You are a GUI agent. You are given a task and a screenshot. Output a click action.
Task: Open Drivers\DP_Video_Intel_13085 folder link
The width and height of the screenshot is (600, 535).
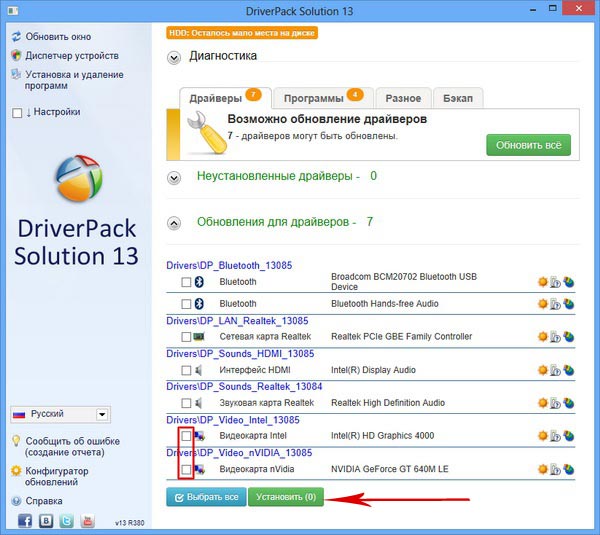(233, 420)
